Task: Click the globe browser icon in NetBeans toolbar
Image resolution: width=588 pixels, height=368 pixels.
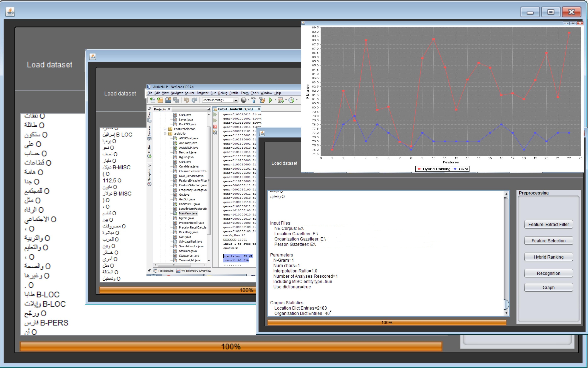Action: (243, 100)
